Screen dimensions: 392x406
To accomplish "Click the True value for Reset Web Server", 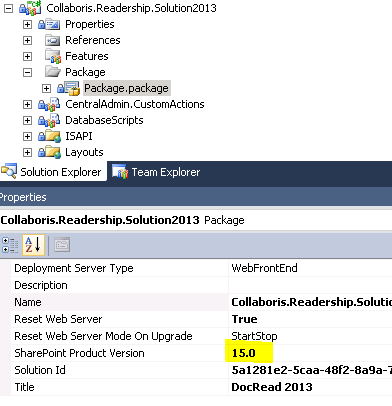I will 244,319.
